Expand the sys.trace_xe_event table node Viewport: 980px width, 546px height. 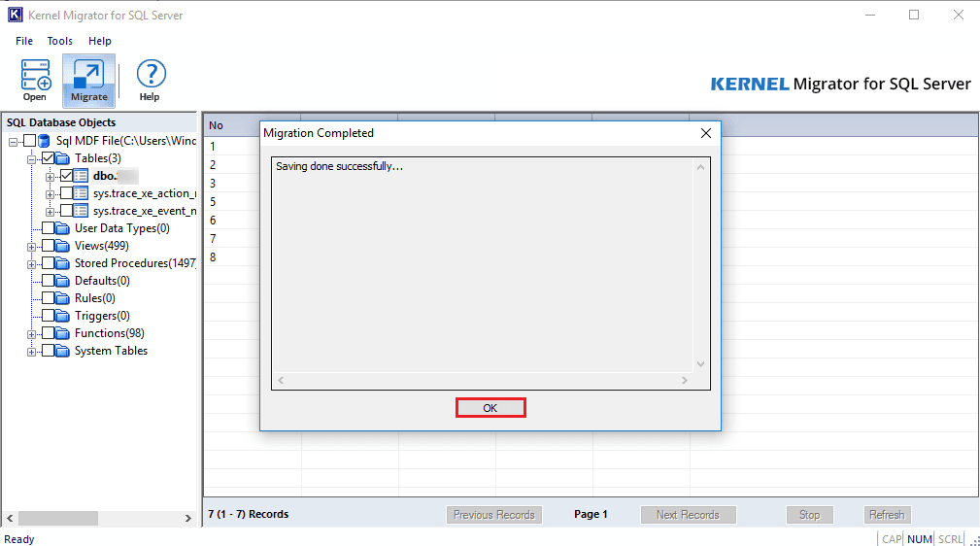coord(50,212)
